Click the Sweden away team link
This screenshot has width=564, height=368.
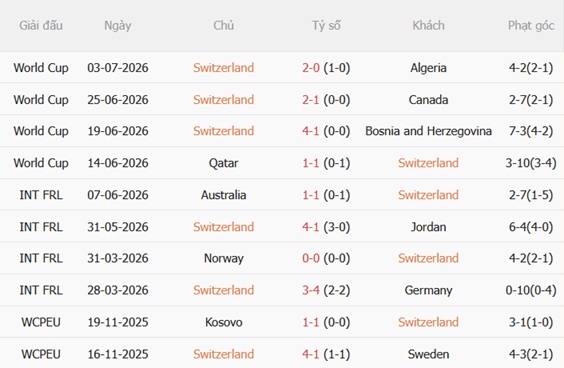428,354
